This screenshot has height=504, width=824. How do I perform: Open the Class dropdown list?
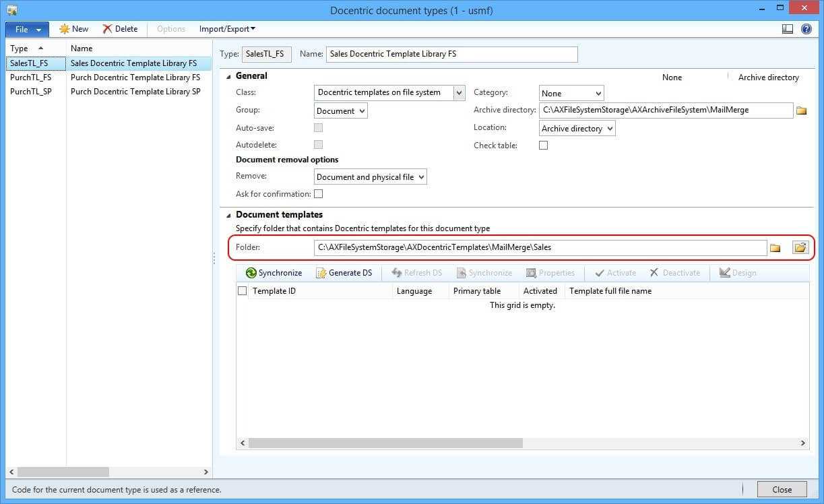pos(459,93)
